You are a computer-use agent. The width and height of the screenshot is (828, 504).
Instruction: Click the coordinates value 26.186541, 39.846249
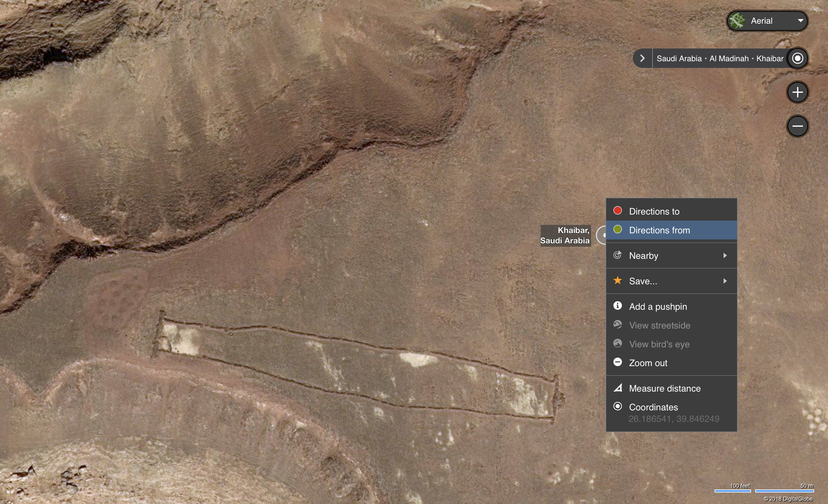[x=674, y=419]
